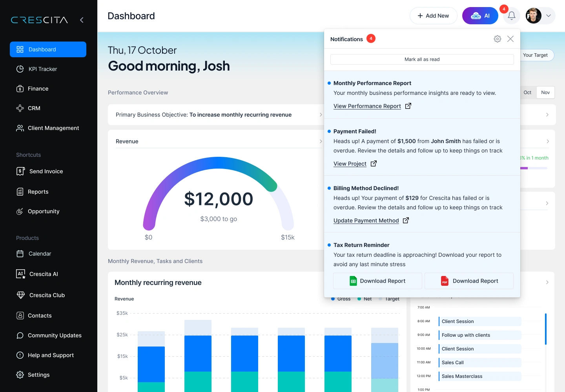Mark all notifications as read
The width and height of the screenshot is (565, 392).
pos(422,59)
